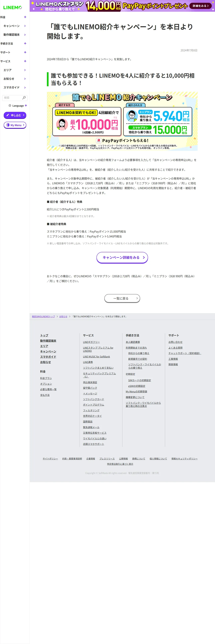Screen dimensions: 215x644
Task: Click the LINEMO logo
Action: (13, 8)
